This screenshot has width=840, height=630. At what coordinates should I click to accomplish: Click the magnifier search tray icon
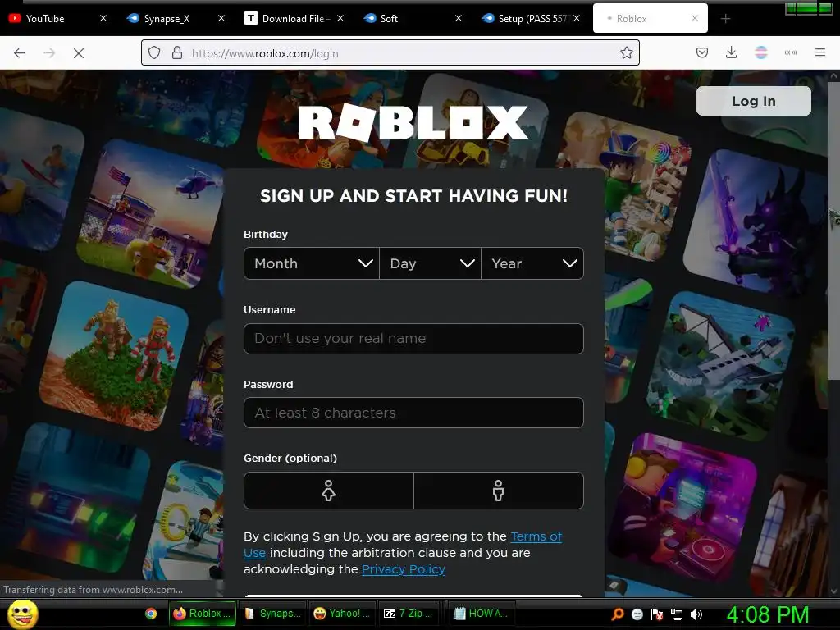(x=617, y=614)
